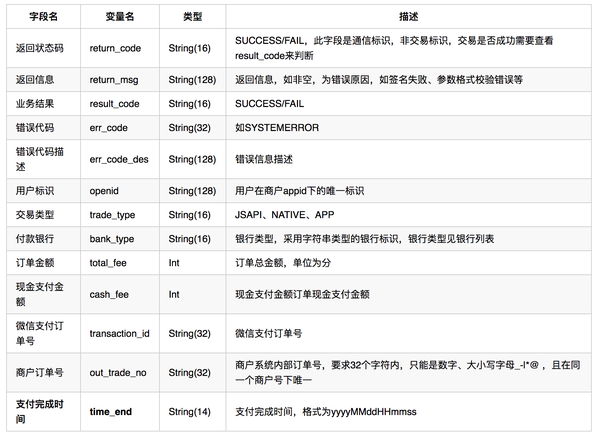The height and width of the screenshot is (437, 600).
Task: Select the err_code_des variable cell
Action: pyautogui.click(x=119, y=159)
